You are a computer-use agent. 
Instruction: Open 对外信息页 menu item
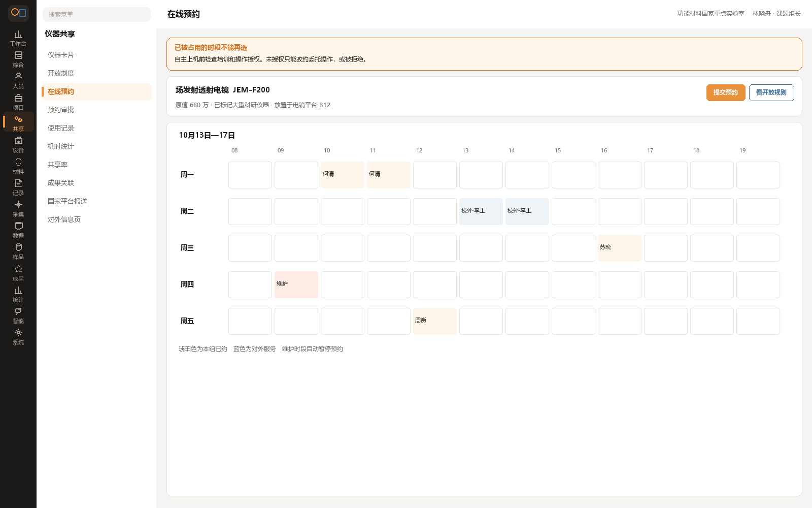point(96,219)
